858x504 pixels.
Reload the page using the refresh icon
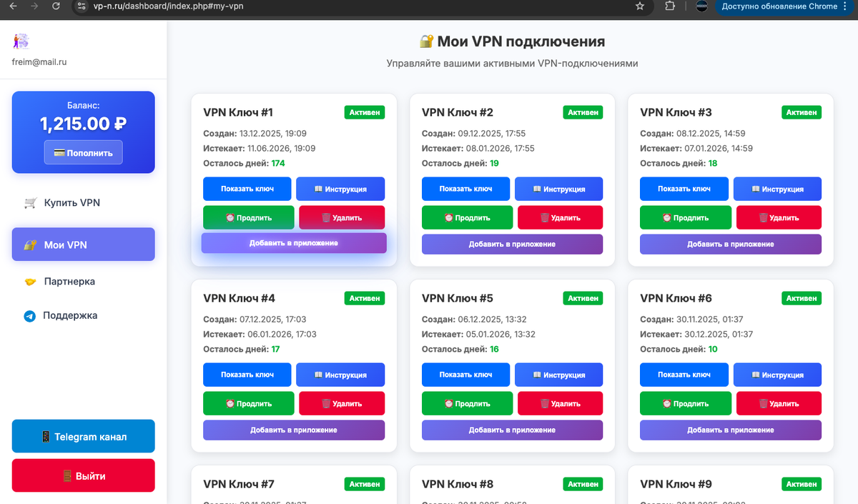[56, 6]
